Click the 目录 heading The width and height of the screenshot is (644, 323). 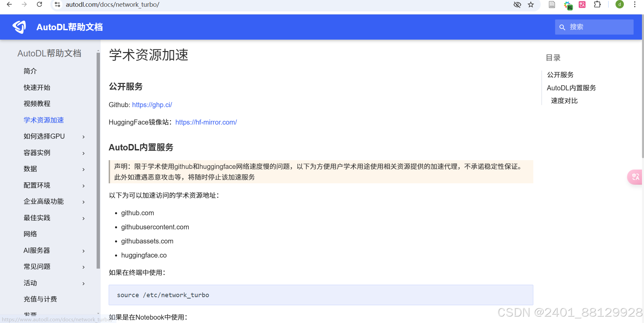[x=553, y=58]
